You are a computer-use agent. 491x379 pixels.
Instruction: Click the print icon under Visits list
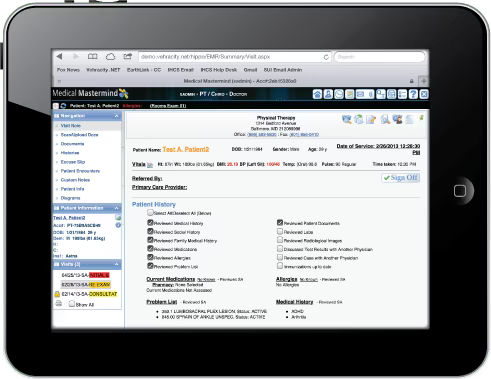point(58,304)
